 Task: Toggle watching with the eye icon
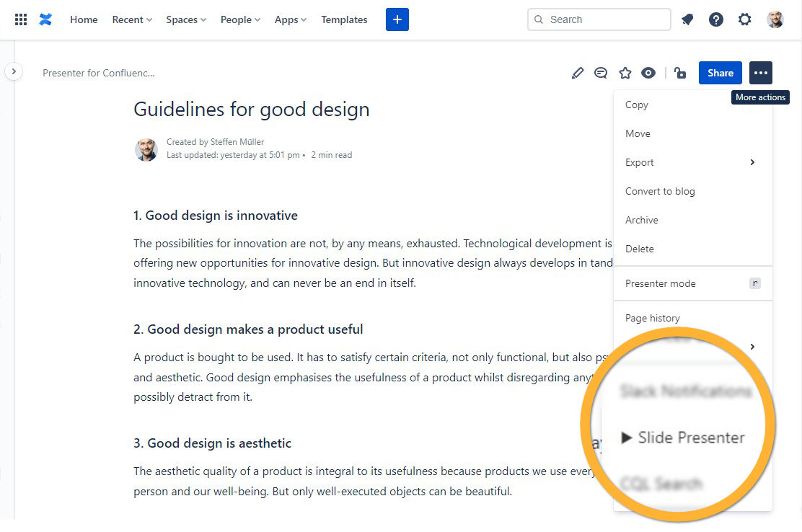648,73
